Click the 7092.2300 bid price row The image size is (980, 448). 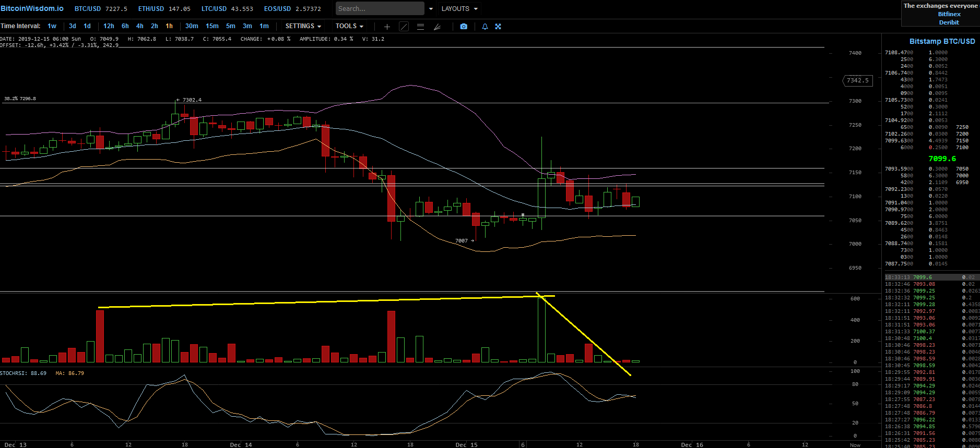coord(916,189)
